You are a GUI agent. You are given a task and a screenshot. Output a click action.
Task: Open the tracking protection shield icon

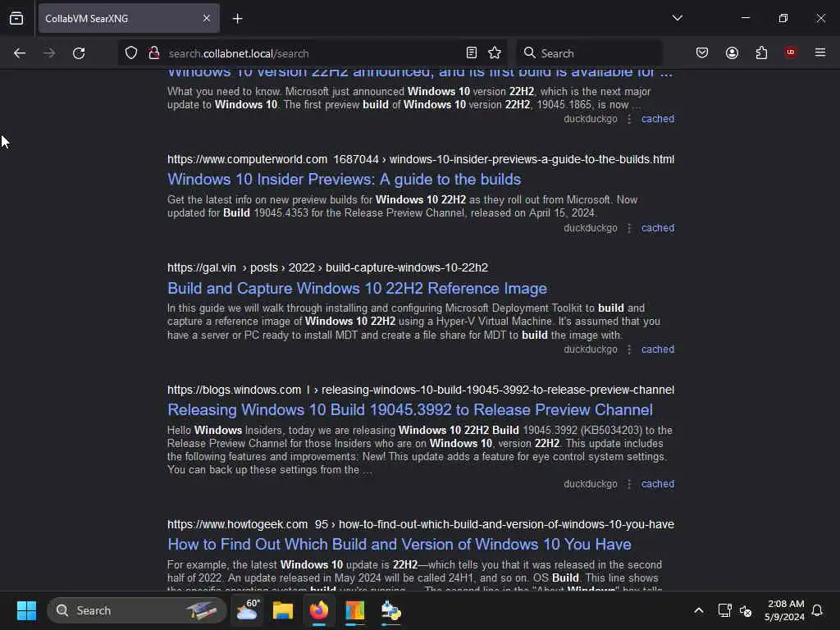(x=131, y=53)
